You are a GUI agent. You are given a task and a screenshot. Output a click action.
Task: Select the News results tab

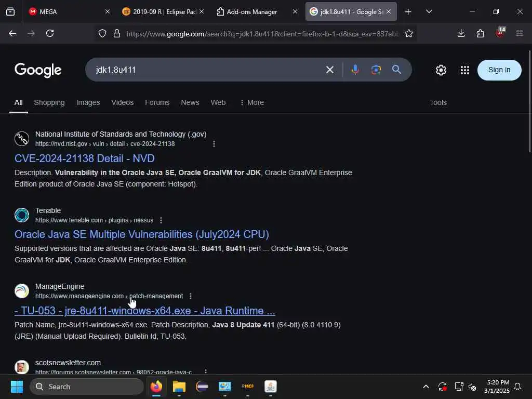190,102
